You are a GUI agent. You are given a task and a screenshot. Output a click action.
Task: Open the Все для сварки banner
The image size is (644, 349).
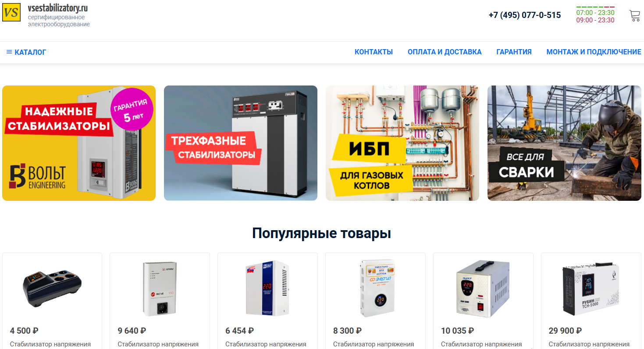(x=564, y=143)
